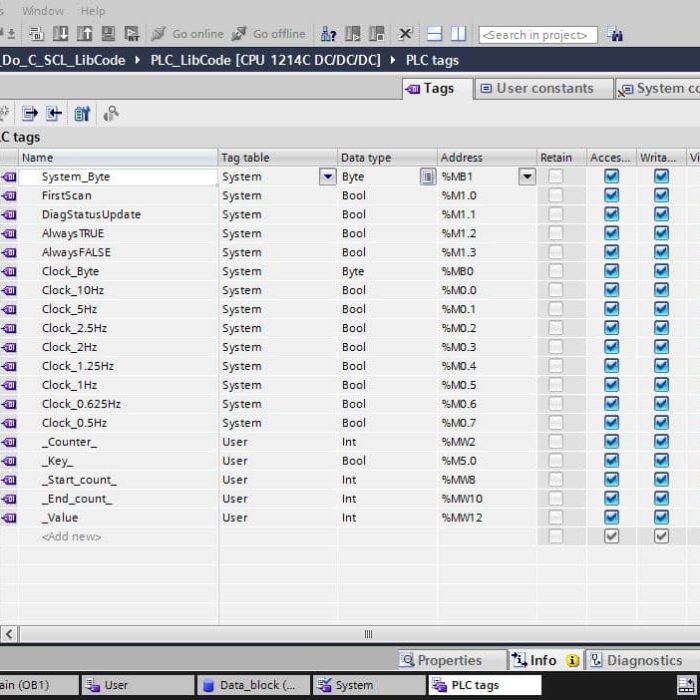Click the data type selector icon for System_Byte
700x700 pixels.
point(428,177)
